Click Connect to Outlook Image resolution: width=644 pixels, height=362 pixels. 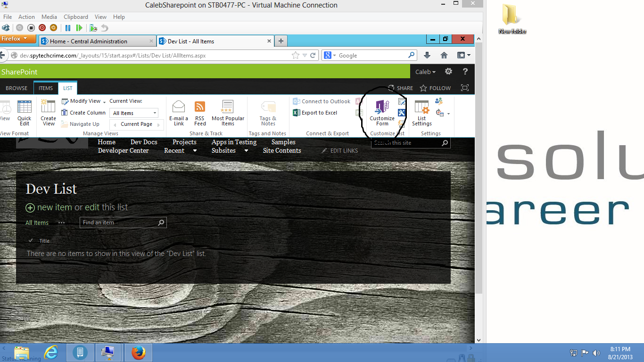(x=322, y=101)
